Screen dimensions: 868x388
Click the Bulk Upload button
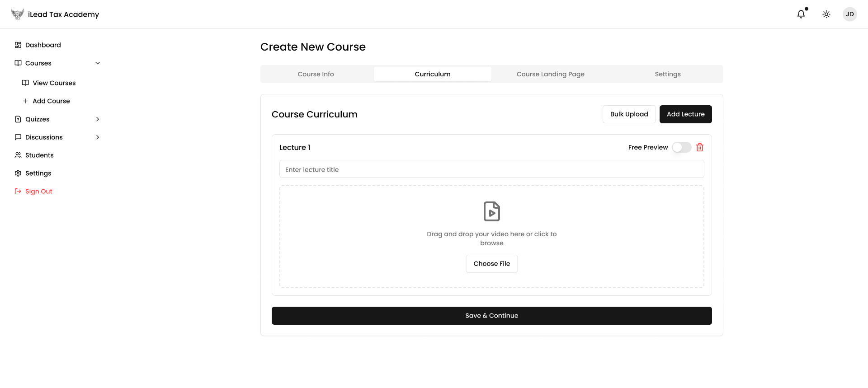[x=629, y=114]
